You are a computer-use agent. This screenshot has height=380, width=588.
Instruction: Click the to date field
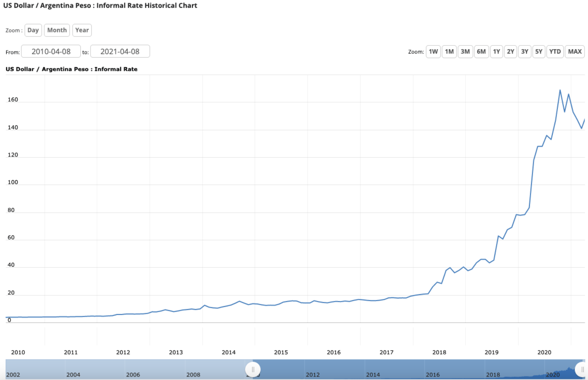[120, 52]
